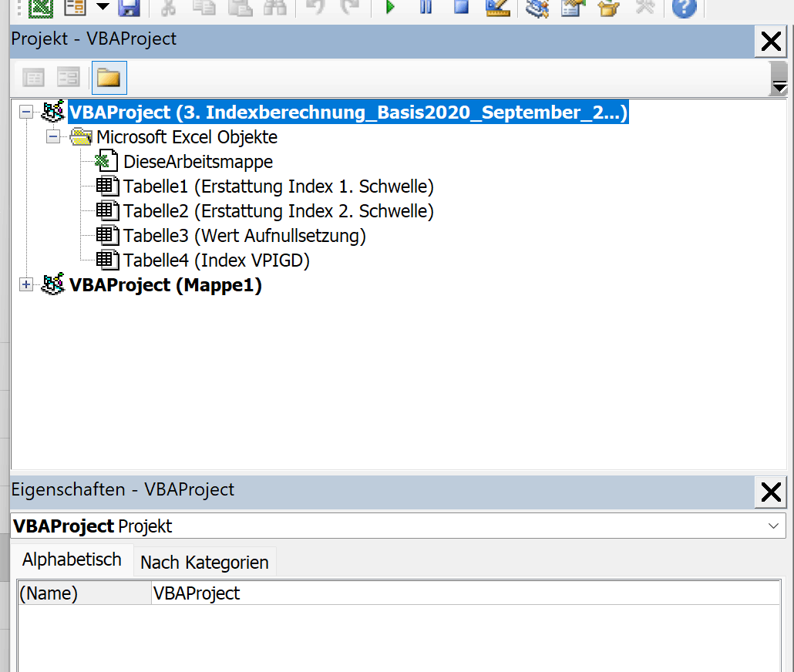Close the Eigenschaften - VBAProject pane
The image size is (794, 672).
coord(771,492)
